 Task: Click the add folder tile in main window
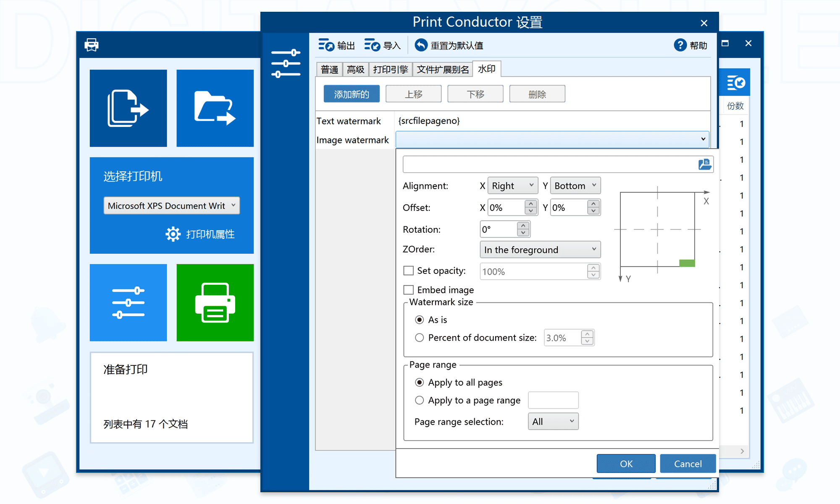point(215,108)
